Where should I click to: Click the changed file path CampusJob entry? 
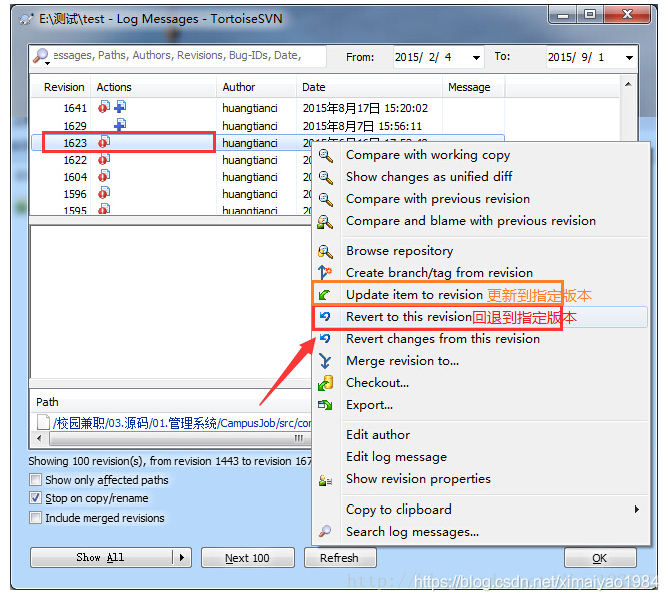182,423
